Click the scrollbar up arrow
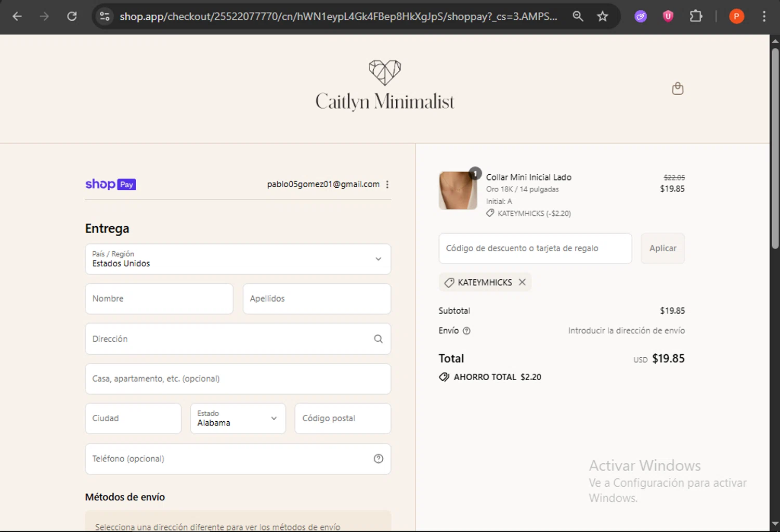This screenshot has width=780, height=532. (775, 41)
